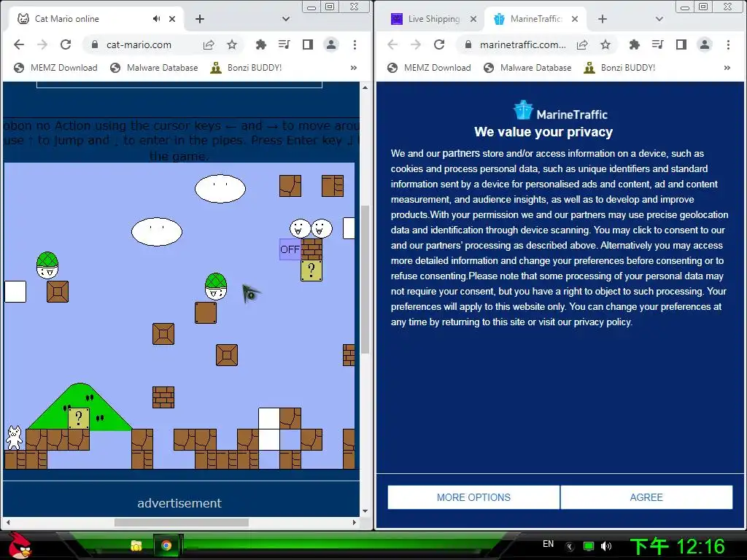Screen dimensions: 747x560
Task: Open MEMZ Download bookmark in MarineTraffic window
Action: point(429,68)
